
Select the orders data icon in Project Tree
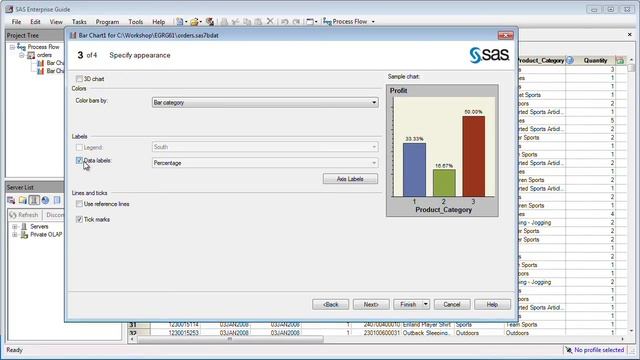pos(31,55)
